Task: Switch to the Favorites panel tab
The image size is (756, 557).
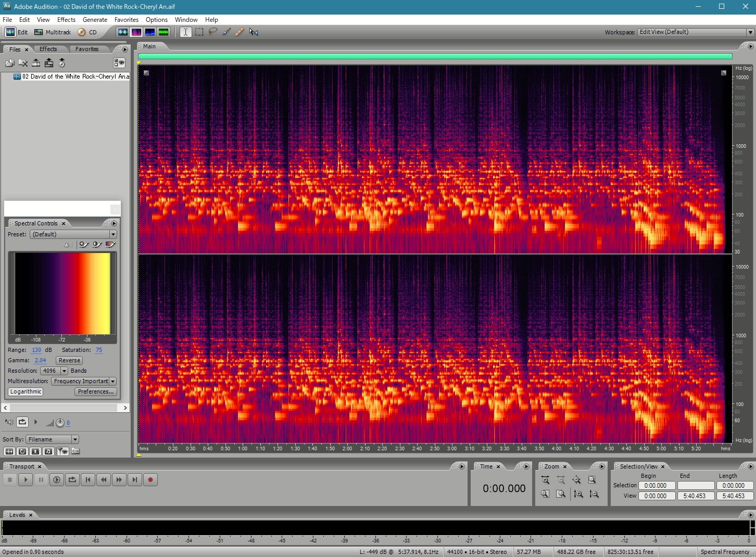Action: coord(87,49)
